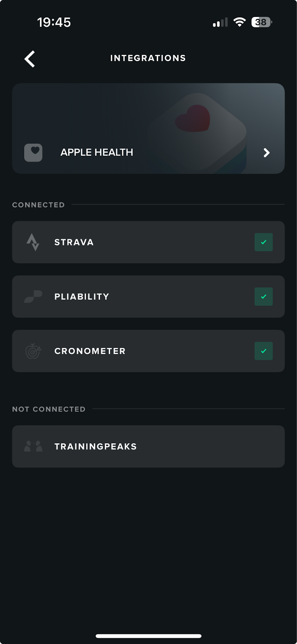Select the Cronometer label text
The height and width of the screenshot is (644, 297).
[x=90, y=351]
